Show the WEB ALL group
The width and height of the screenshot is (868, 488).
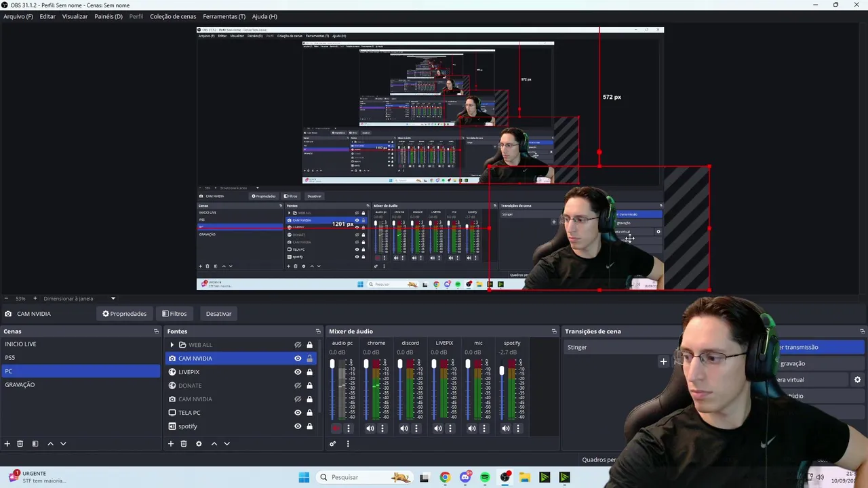[298, 345]
